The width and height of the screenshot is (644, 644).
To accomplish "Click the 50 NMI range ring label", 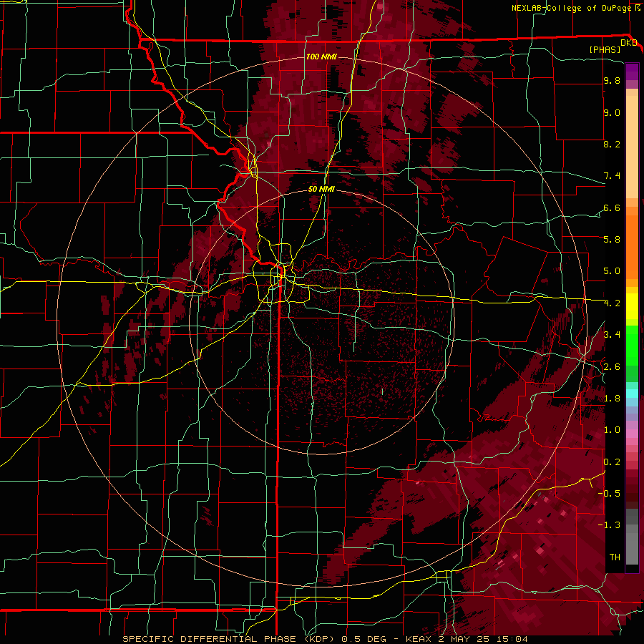I will pos(321,189).
